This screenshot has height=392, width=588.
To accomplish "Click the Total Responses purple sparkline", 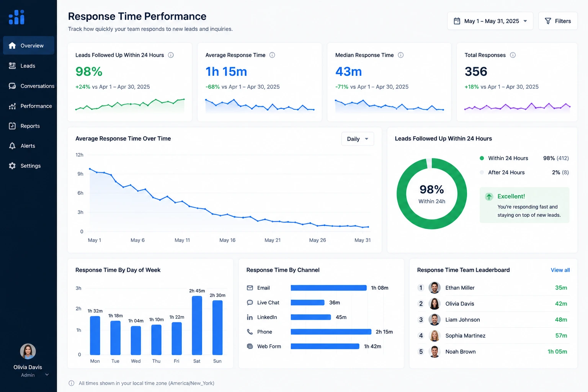I will pos(517,107).
